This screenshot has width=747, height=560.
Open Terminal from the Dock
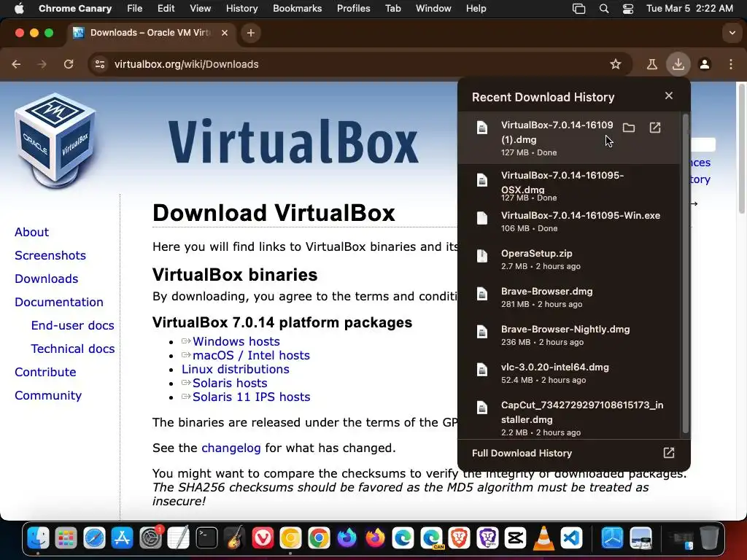tap(206, 539)
